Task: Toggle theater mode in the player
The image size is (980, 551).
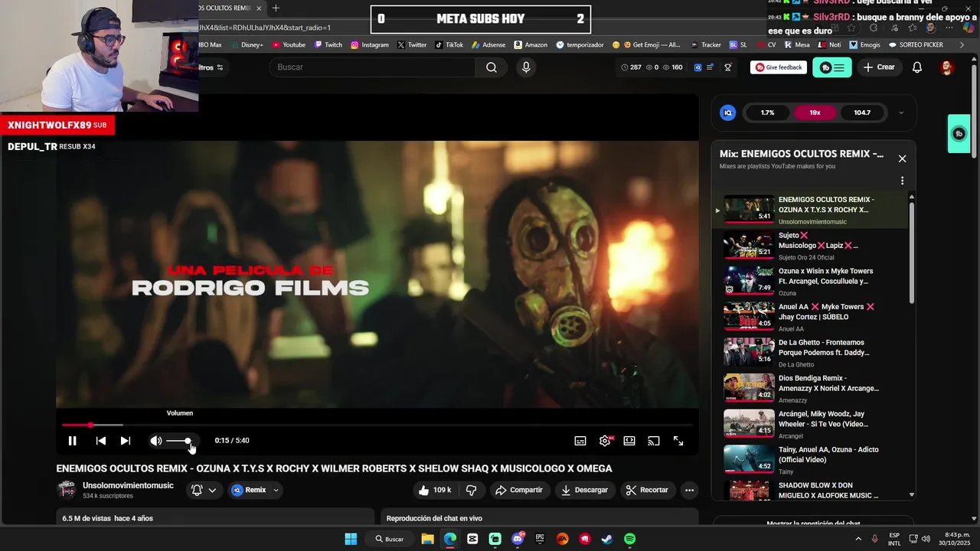Action: (x=629, y=441)
